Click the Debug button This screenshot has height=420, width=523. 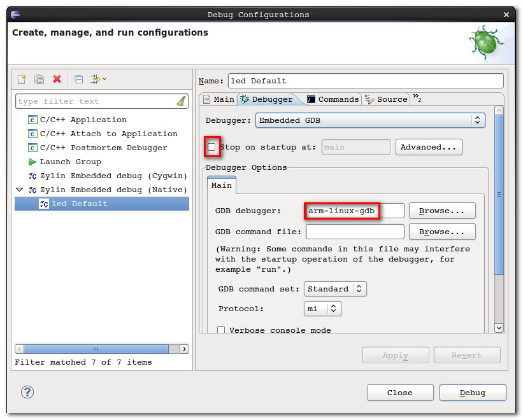pyautogui.click(x=473, y=393)
